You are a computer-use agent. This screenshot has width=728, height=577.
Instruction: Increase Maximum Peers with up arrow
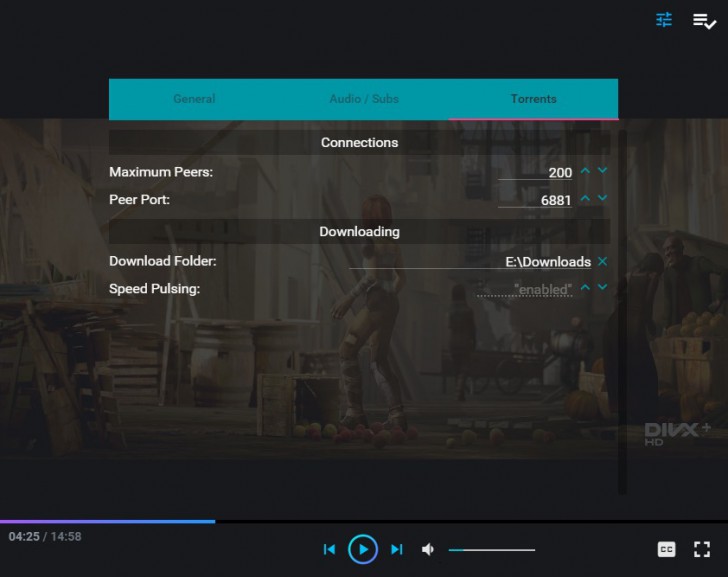click(585, 171)
